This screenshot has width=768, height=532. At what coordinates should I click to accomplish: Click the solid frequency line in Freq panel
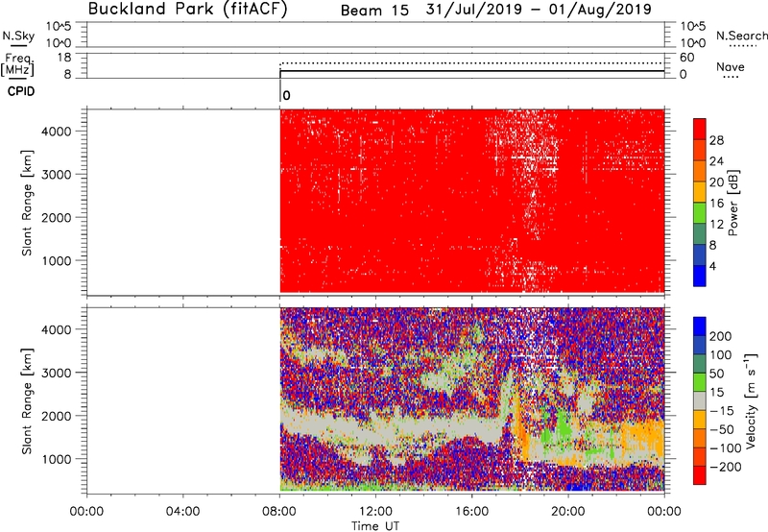coord(472,71)
